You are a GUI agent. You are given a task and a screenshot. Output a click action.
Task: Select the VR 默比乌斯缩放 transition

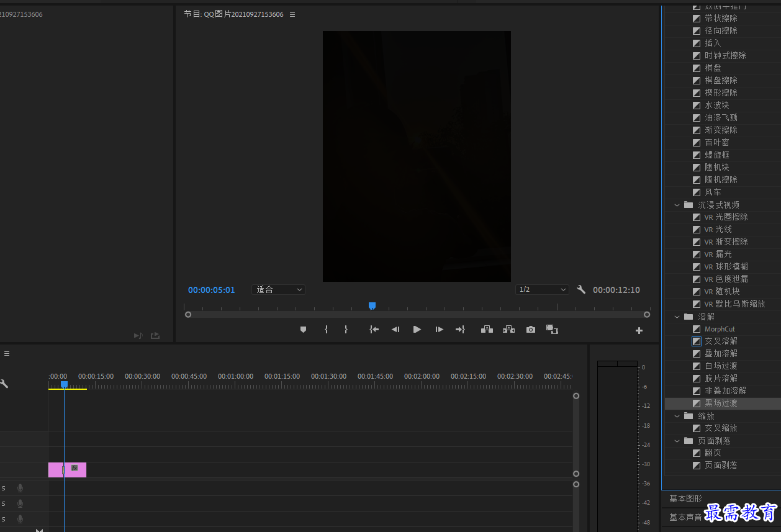coord(735,304)
